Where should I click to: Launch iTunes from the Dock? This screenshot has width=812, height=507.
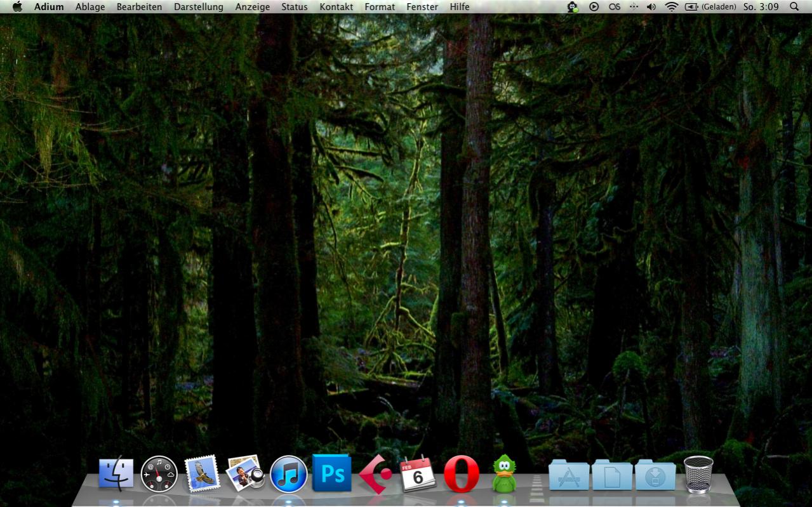289,474
